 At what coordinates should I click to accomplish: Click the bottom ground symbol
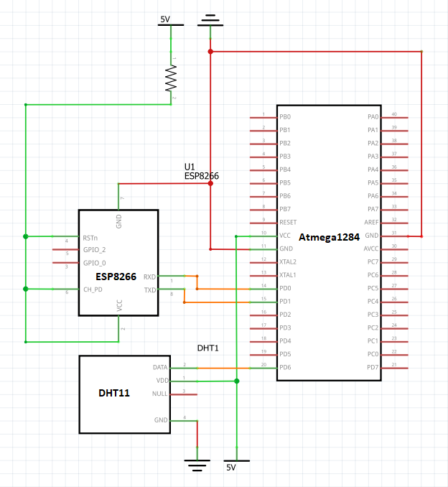click(x=197, y=465)
